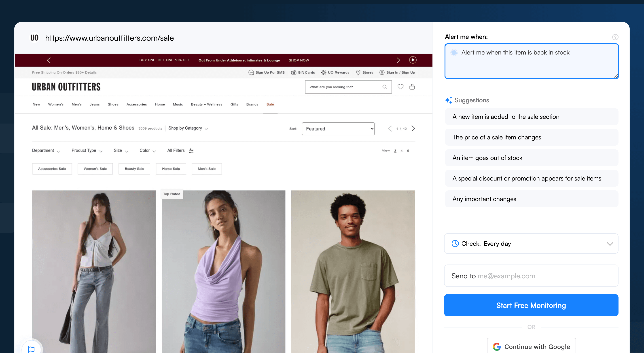644x353 pixels.
Task: Click Beauty Sale button
Action: coord(134,169)
